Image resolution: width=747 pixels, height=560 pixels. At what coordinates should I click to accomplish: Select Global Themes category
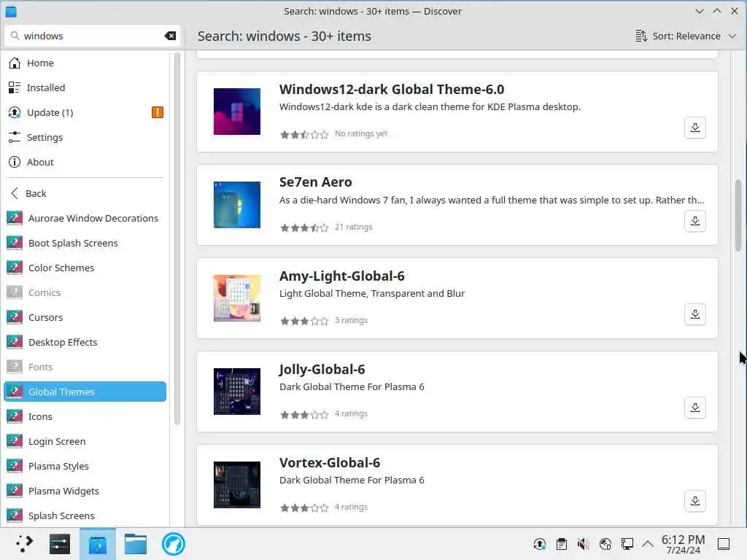point(85,392)
